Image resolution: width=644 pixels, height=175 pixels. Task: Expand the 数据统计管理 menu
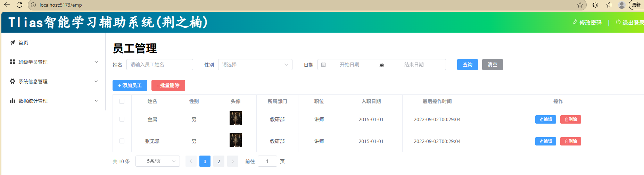click(54, 101)
